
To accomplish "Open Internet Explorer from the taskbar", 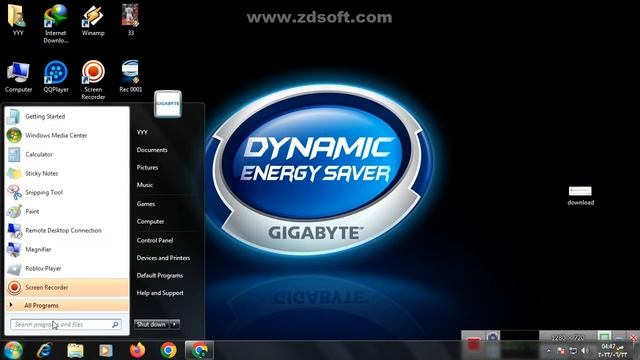I will [x=44, y=350].
